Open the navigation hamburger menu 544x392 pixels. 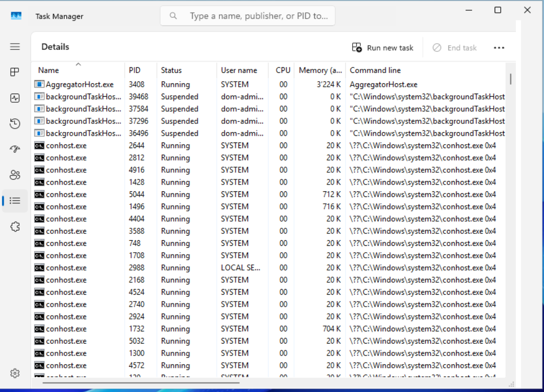(15, 47)
